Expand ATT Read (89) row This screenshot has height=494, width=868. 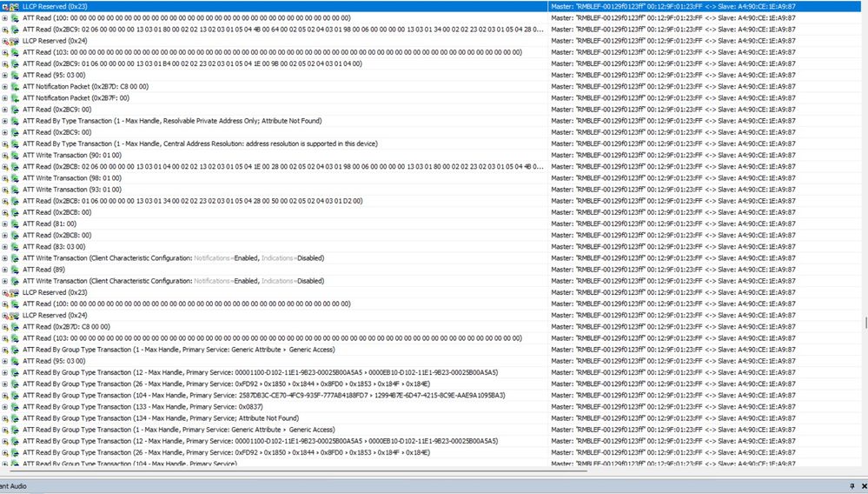coord(5,270)
